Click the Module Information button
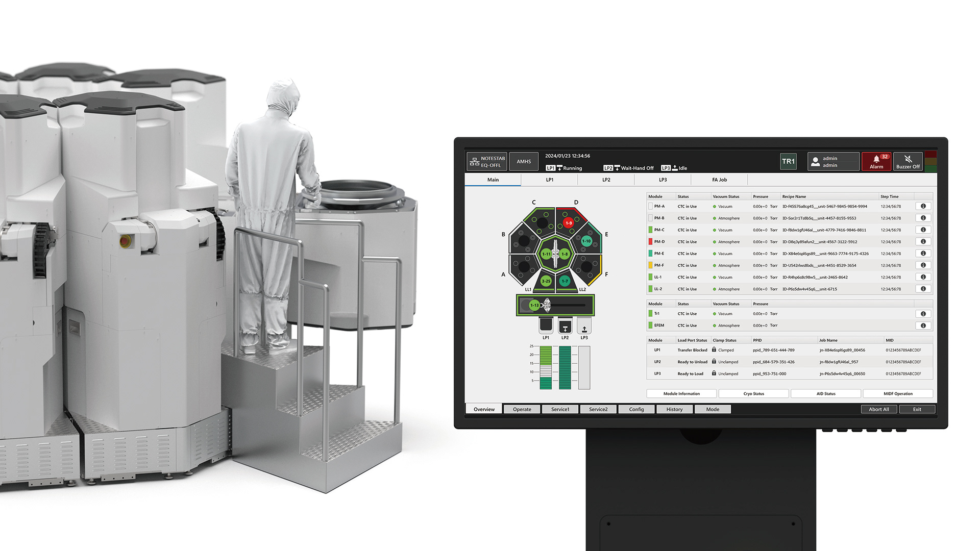980x551 pixels. pos(681,393)
